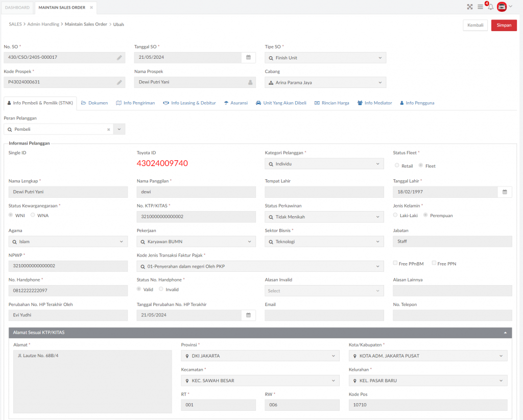Click the Email input field

click(324, 315)
